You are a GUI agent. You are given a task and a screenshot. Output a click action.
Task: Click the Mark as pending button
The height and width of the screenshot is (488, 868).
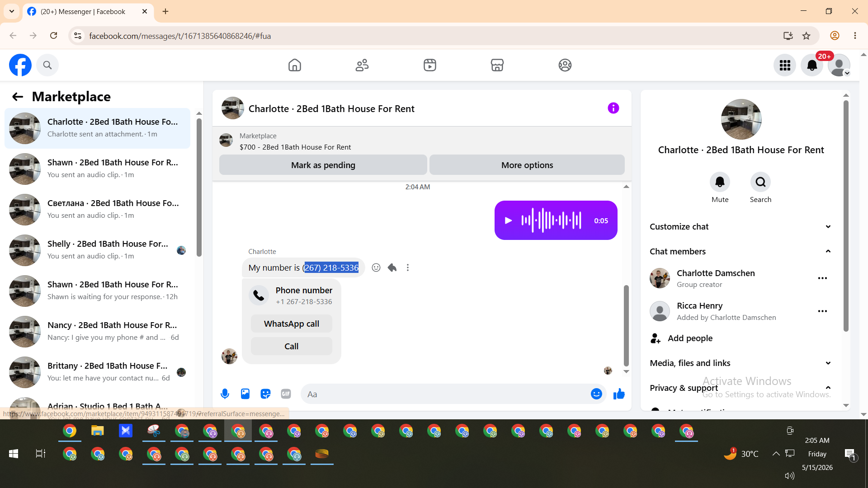click(x=323, y=165)
